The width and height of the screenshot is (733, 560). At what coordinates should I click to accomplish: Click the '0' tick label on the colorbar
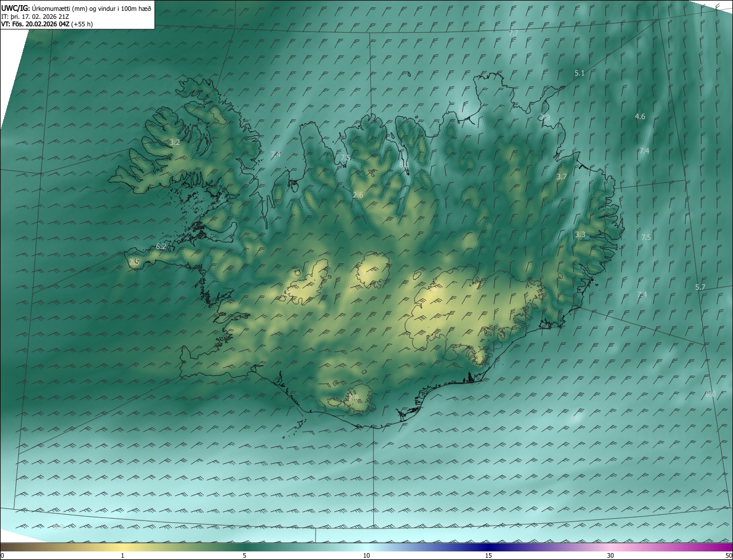[x=2, y=555]
